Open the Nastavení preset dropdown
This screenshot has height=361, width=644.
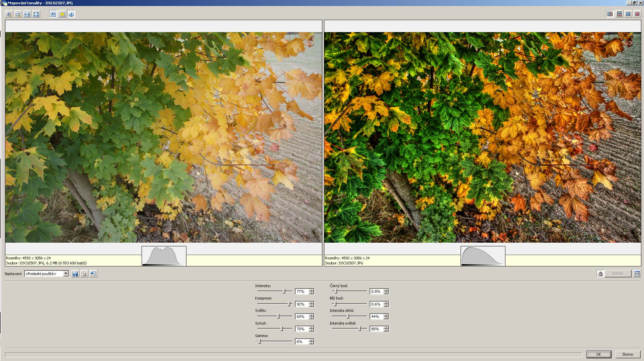pos(66,274)
